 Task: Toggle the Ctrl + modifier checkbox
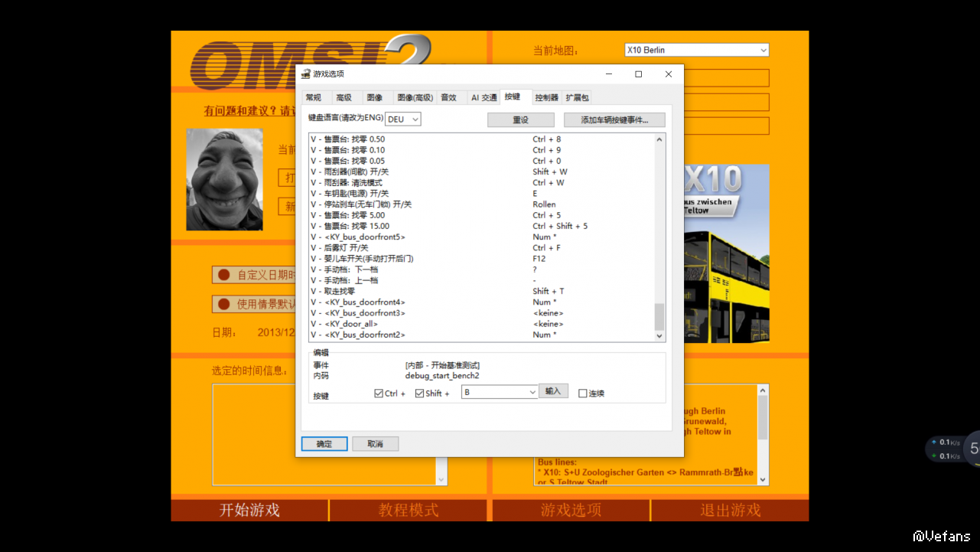[379, 394]
